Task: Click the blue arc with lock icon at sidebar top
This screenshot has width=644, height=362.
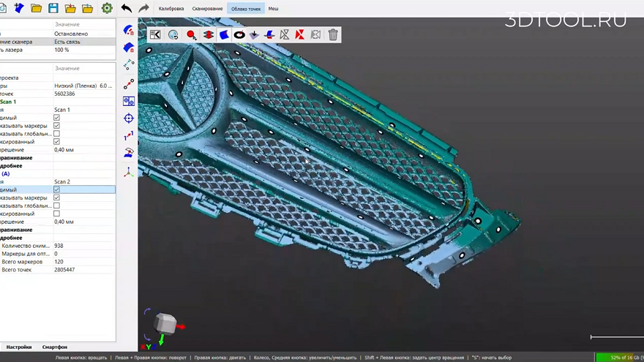Action: (x=129, y=31)
